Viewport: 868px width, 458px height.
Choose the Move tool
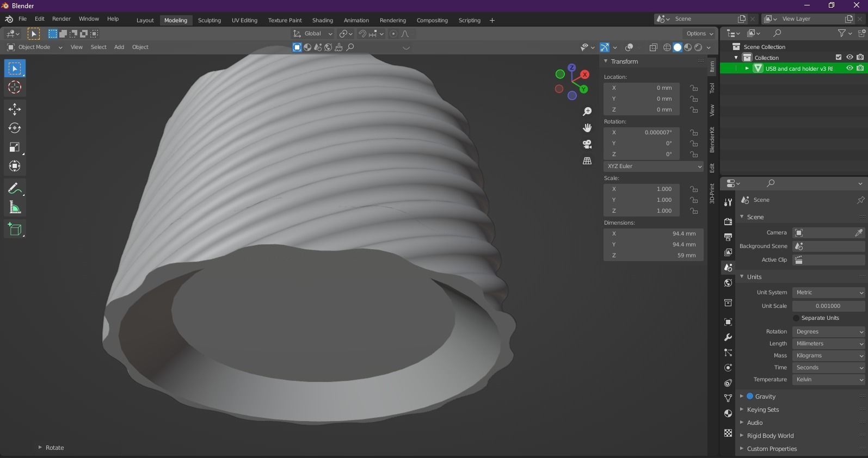[15, 109]
